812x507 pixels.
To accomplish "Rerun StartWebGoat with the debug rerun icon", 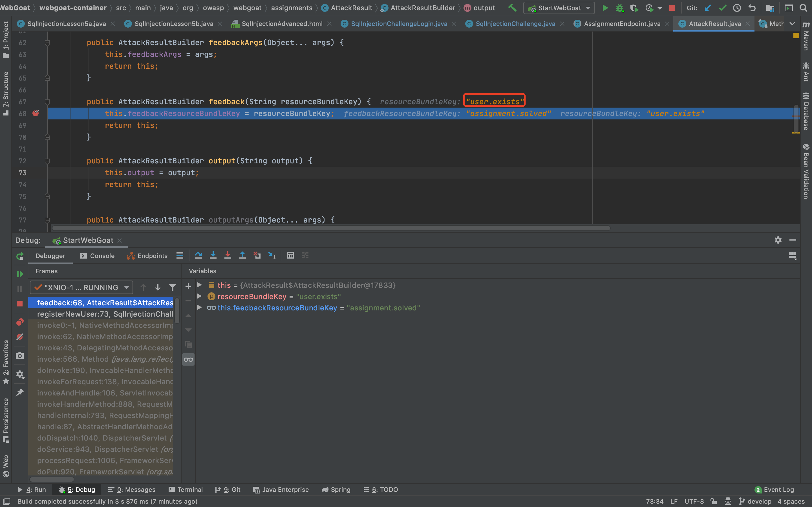I will click(20, 256).
